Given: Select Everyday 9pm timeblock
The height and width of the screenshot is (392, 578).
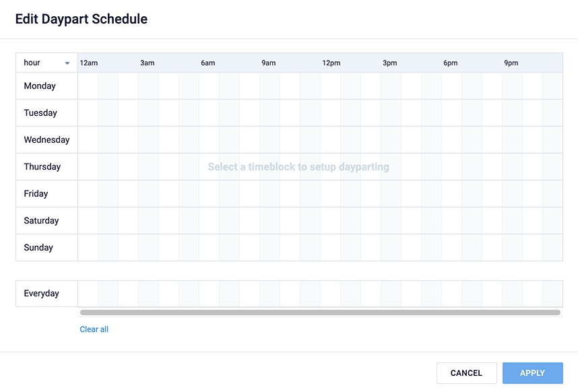Looking at the screenshot, I should point(513,294).
